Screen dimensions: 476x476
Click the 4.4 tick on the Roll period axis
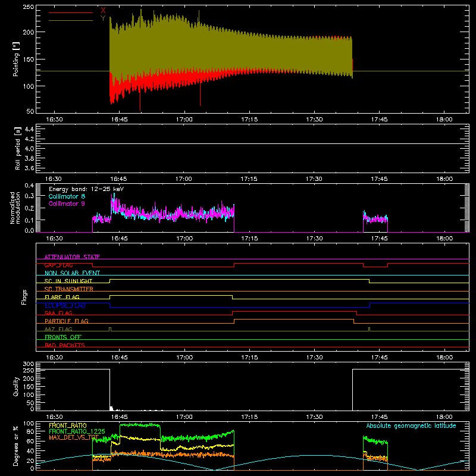click(29, 129)
